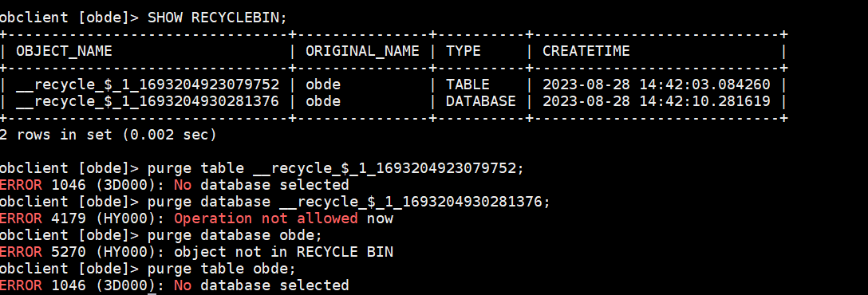868x295 pixels.
Task: Click the 'purge table obde' command
Action: click(x=222, y=269)
